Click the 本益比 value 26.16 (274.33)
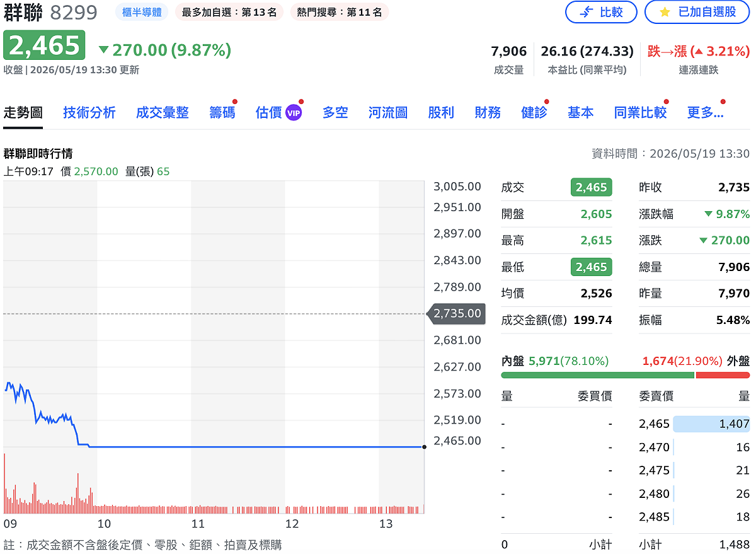Image resolution: width=756 pixels, height=554 pixels. pos(587,51)
